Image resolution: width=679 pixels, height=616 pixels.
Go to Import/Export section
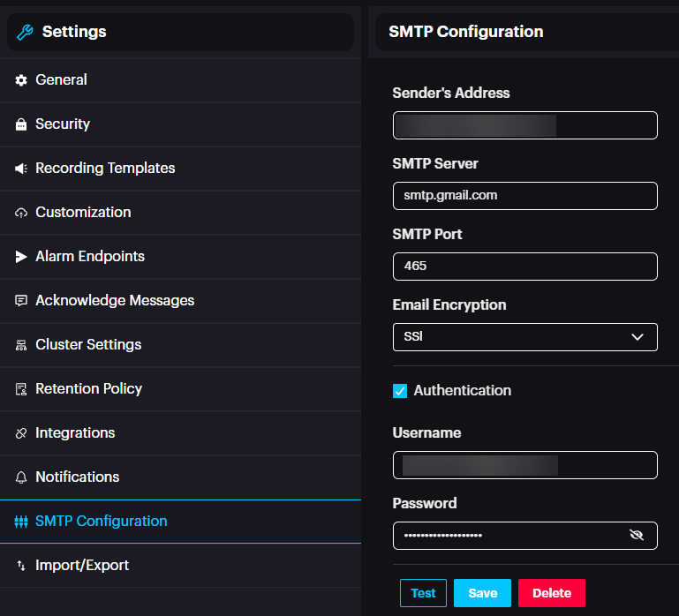pos(81,565)
